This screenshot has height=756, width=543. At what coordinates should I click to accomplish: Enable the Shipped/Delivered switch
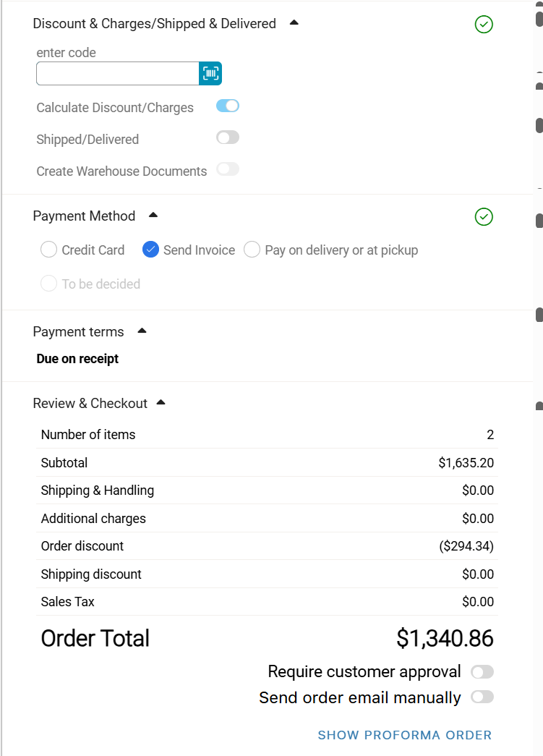[x=228, y=137]
